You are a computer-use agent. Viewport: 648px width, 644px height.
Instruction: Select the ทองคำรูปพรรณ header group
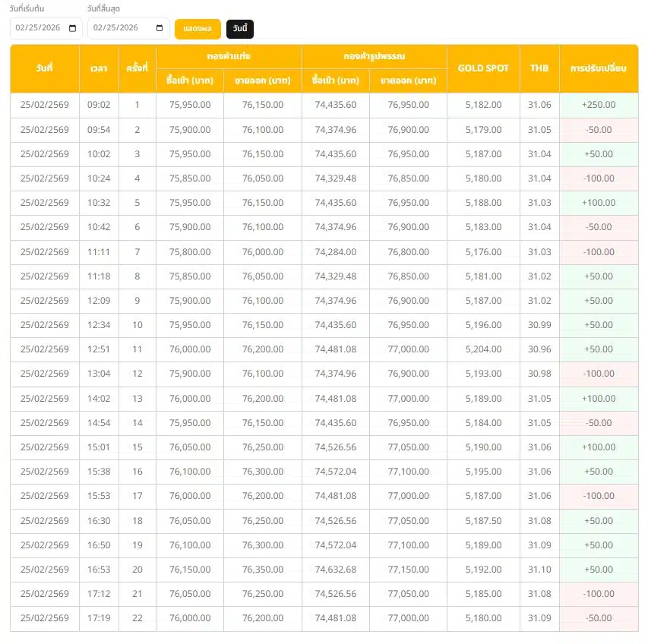[375, 57]
